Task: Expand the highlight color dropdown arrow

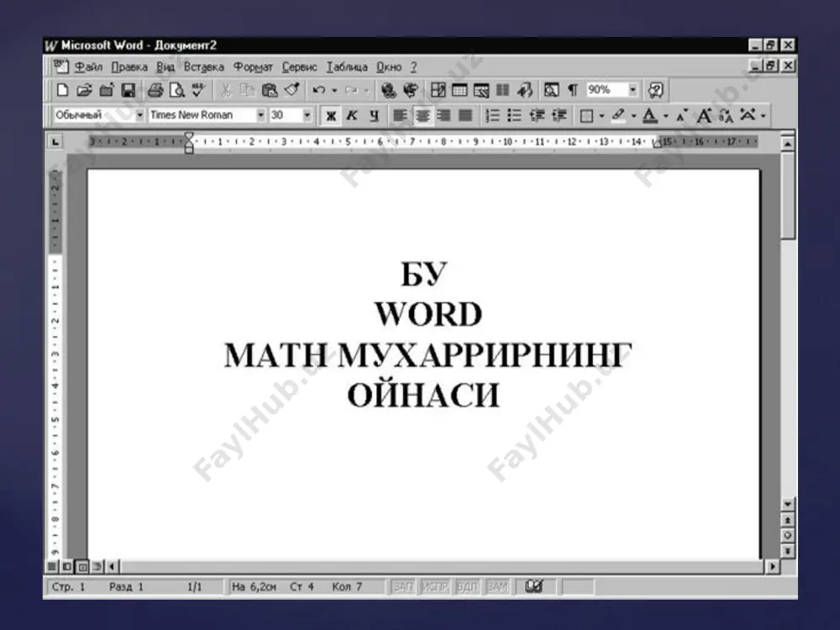Action: click(633, 116)
